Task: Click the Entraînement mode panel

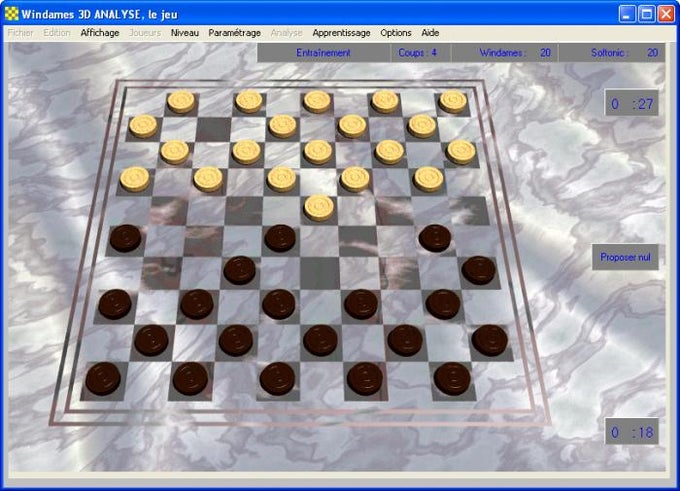Action: 324,53
